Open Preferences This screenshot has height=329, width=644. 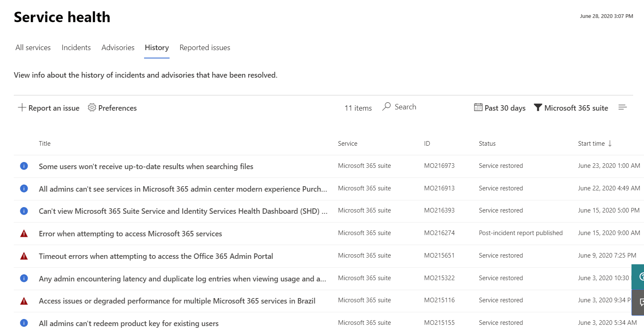(x=112, y=108)
